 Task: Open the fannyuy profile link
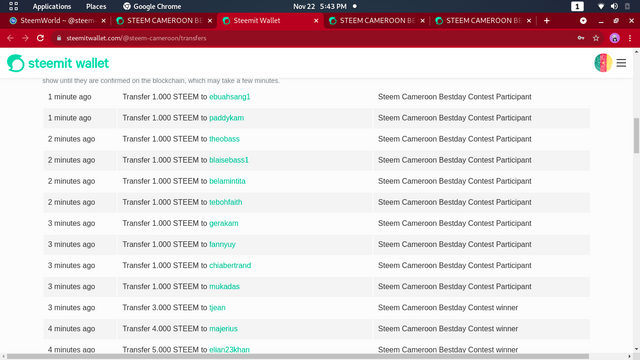(222, 244)
